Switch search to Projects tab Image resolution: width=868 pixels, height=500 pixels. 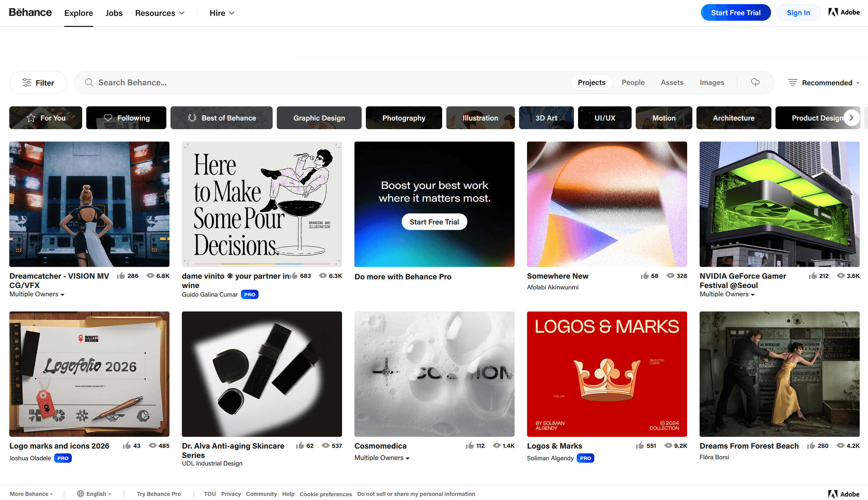pos(592,83)
